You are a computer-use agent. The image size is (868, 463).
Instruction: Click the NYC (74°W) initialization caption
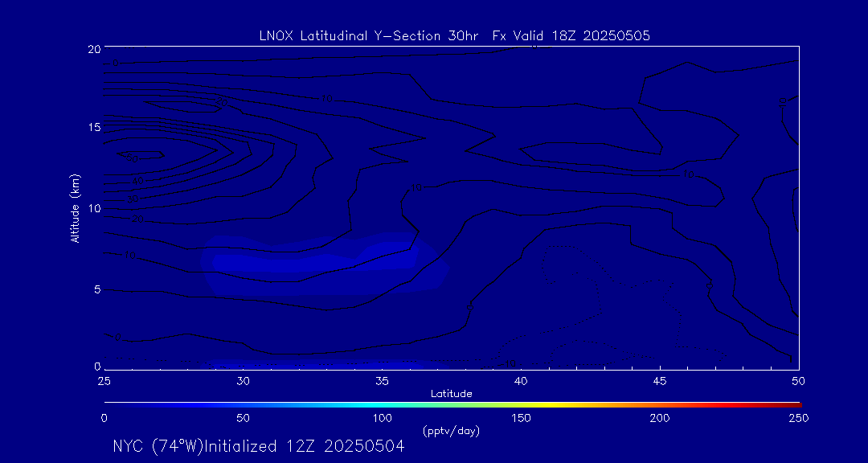point(258,447)
